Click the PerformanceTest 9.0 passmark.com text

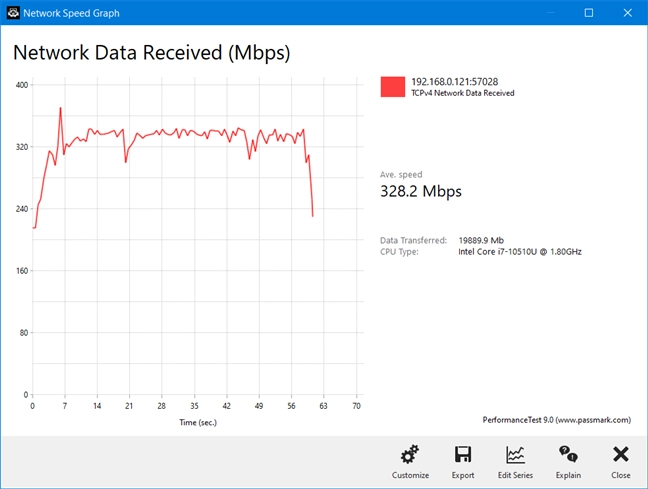[557, 420]
